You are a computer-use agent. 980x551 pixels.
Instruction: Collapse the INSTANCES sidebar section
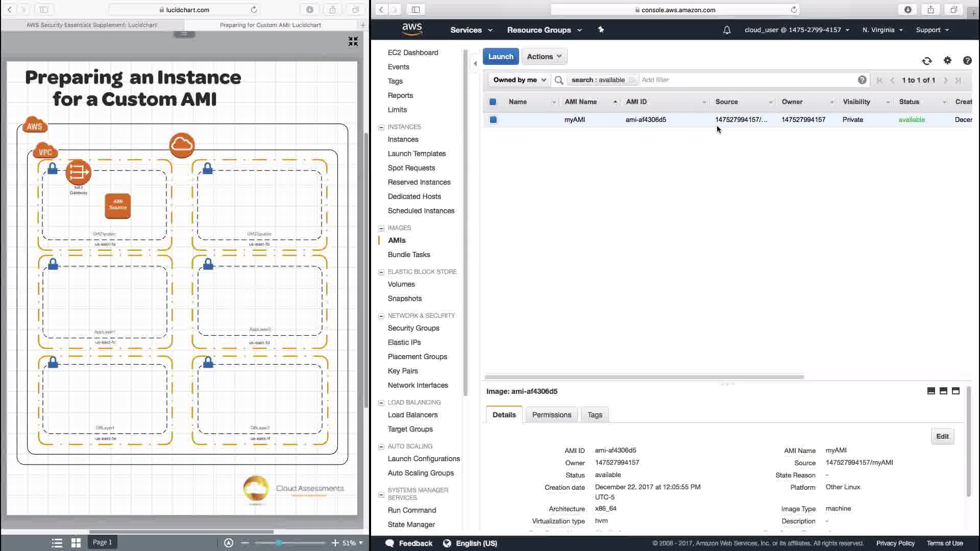(381, 127)
